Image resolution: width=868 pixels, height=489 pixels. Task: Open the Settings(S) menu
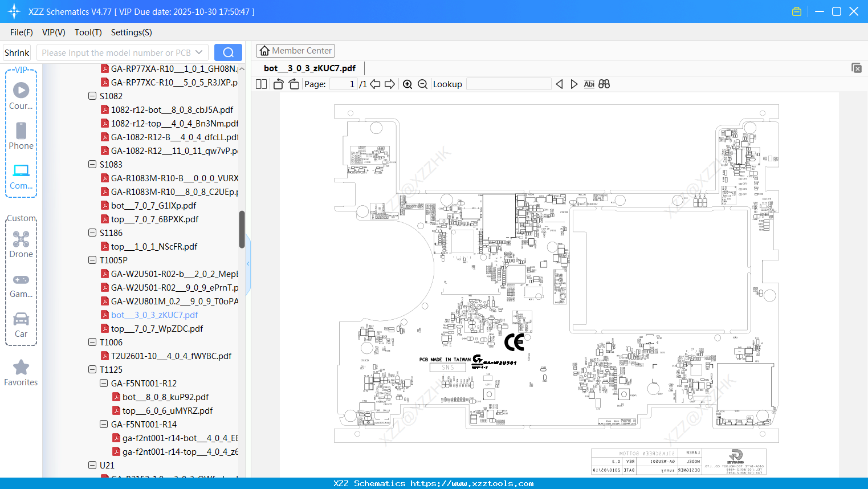[132, 32]
